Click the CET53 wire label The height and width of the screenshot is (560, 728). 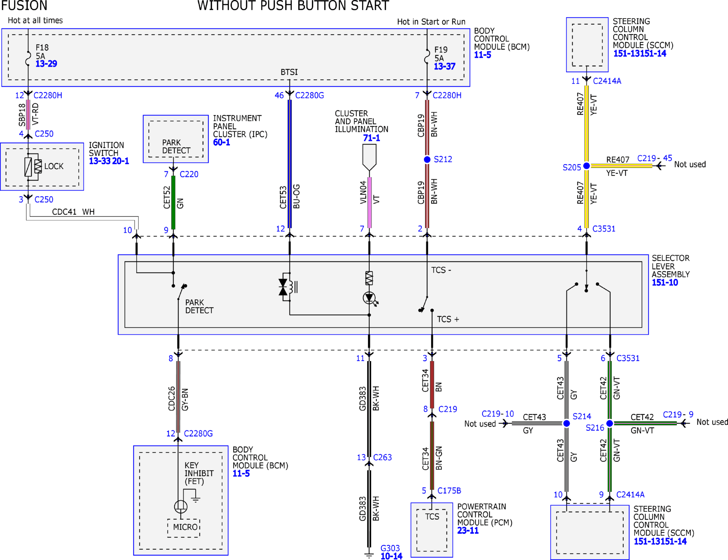point(283,197)
